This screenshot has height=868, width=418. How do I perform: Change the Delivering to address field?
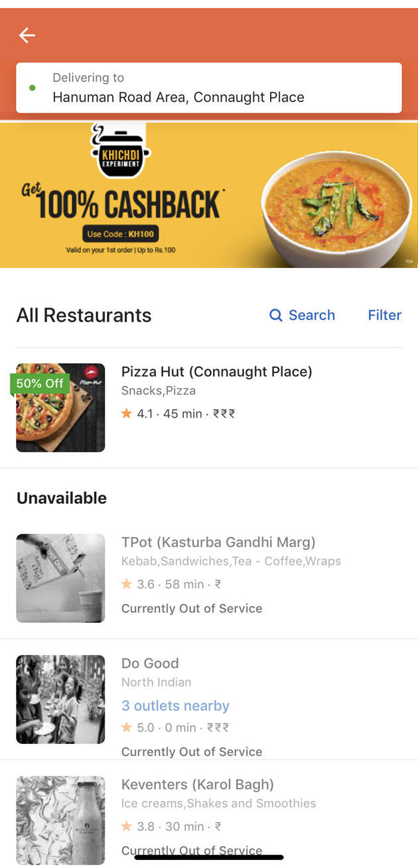[208, 88]
